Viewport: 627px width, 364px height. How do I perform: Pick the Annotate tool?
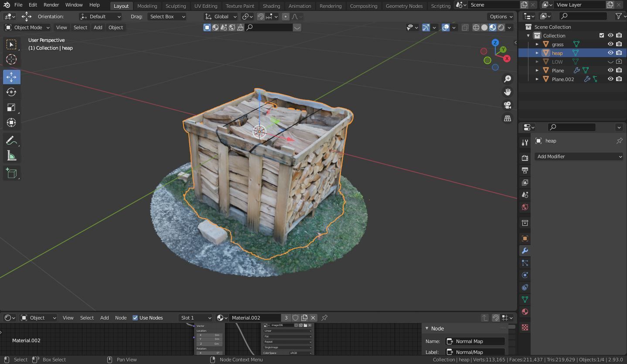pos(11,140)
